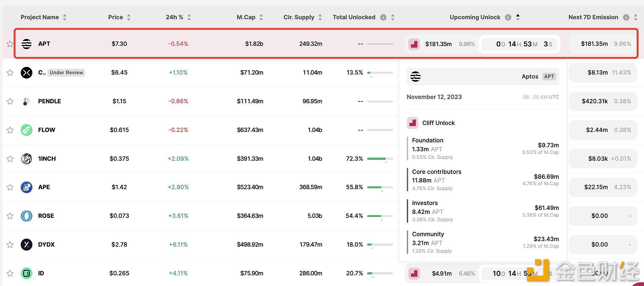Star the DYDX row
644x286 pixels.
[x=10, y=245]
